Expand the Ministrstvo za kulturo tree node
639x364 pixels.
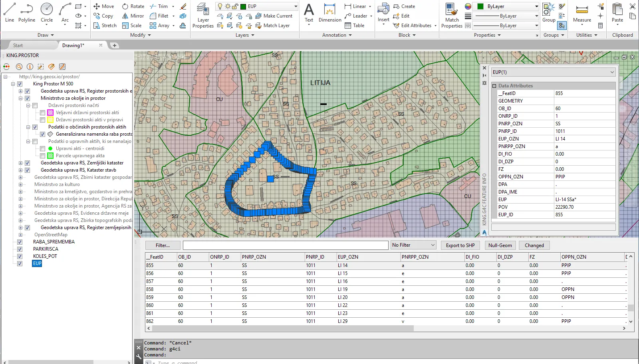point(20,184)
